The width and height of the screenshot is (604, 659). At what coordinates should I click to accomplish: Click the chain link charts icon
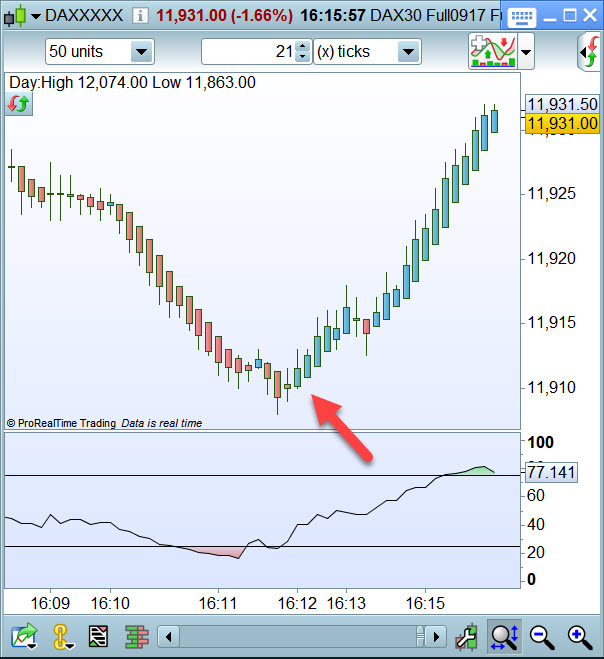coord(61,637)
